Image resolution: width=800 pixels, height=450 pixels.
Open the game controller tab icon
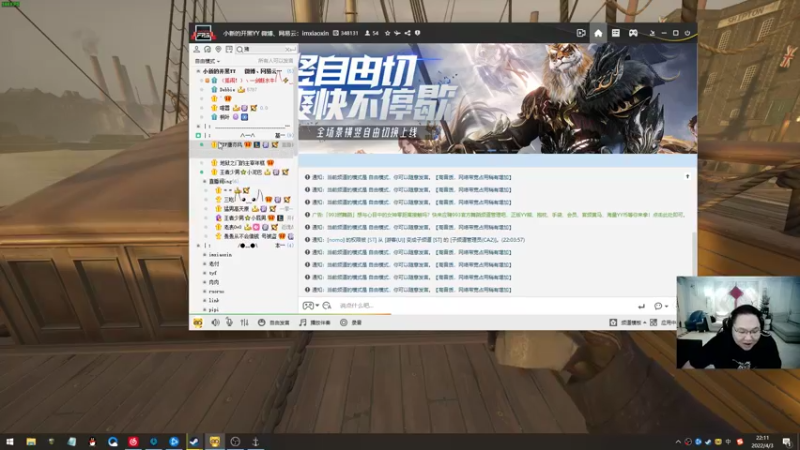633,33
